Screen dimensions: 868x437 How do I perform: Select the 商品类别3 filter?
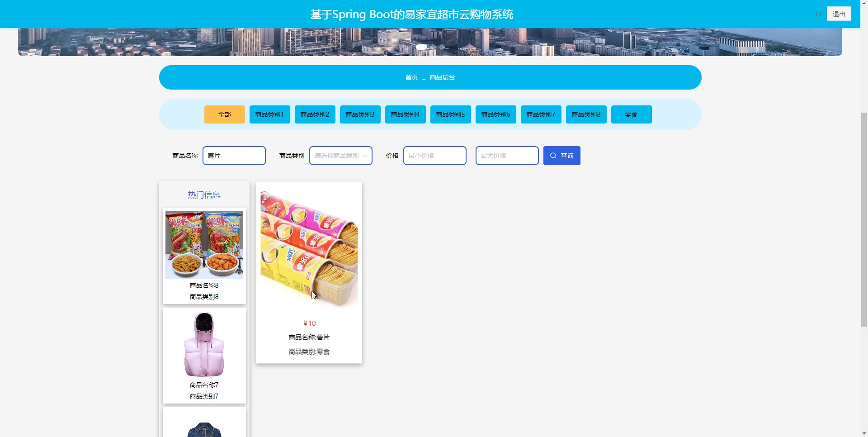coord(360,114)
